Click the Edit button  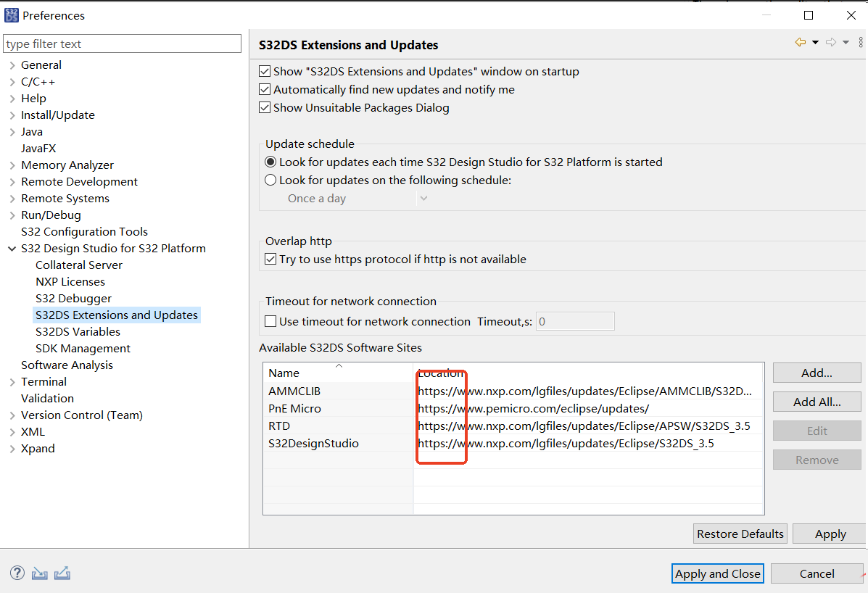pyautogui.click(x=817, y=431)
